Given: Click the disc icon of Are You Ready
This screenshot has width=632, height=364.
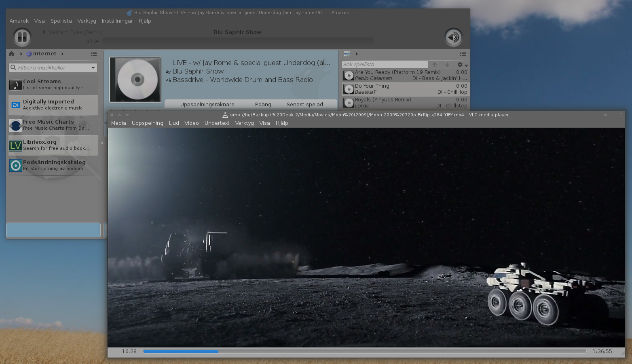Looking at the screenshot, I should coord(349,76).
